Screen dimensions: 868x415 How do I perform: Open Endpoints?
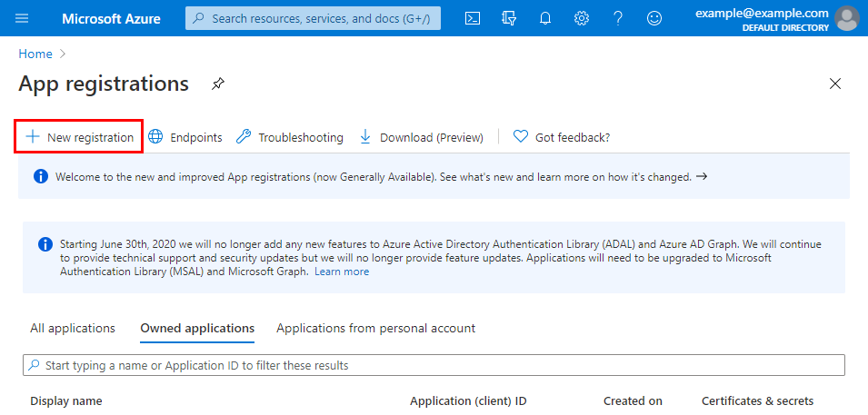pyautogui.click(x=185, y=137)
